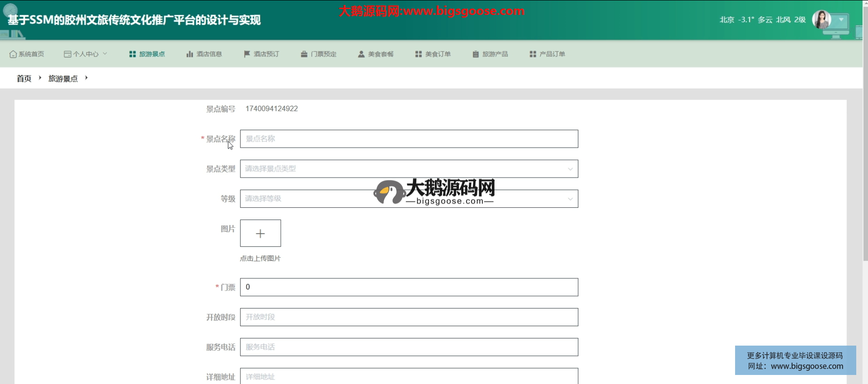This screenshot has width=868, height=384.
Task: Open the 产品订单 menu item
Action: (x=547, y=54)
